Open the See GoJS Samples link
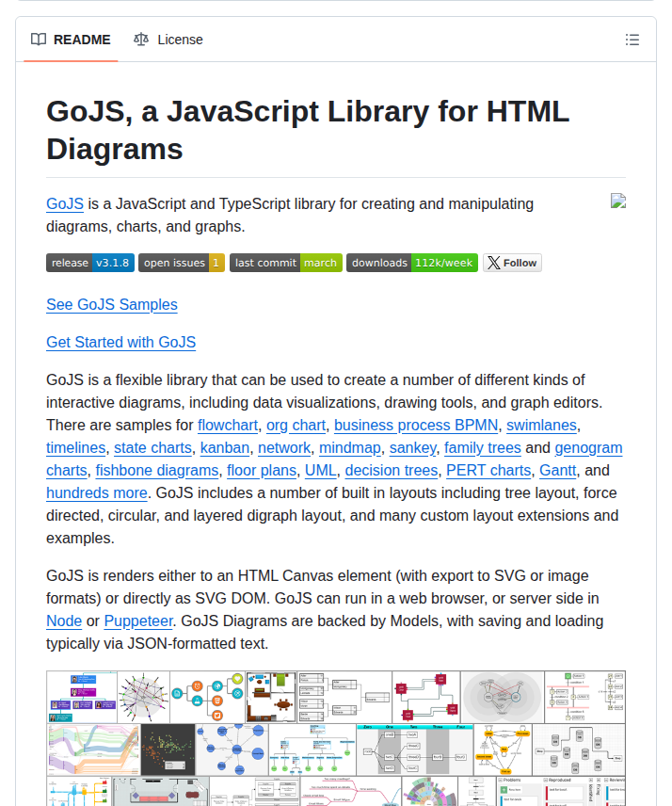Viewport: 672px width, 806px height. point(112,304)
